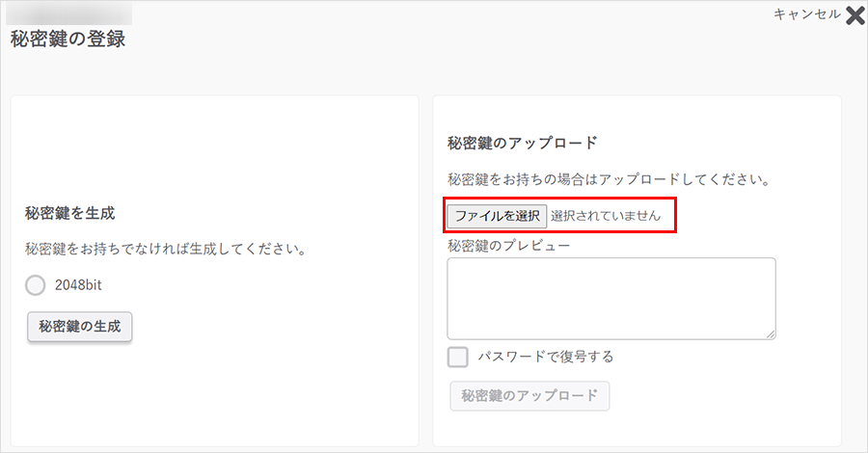Focus the 秘密鍵のプレビュー text area

[x=611, y=298]
